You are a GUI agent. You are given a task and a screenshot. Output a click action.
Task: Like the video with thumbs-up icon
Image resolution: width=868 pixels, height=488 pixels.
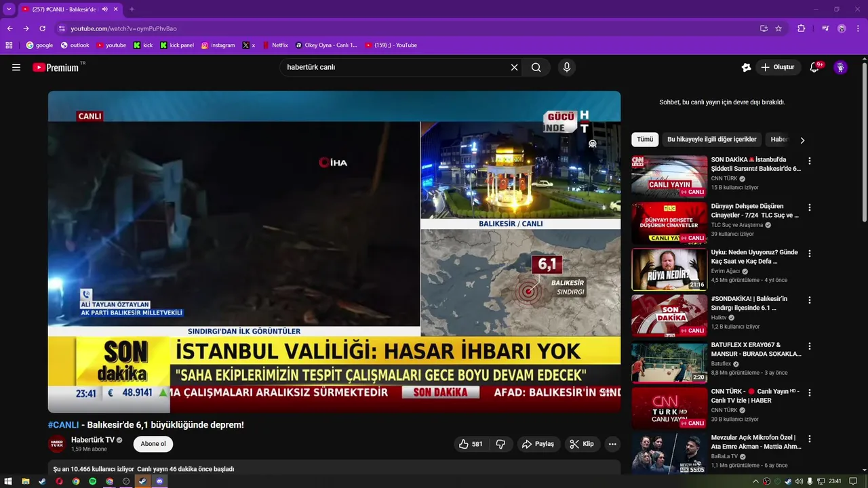[471, 444]
